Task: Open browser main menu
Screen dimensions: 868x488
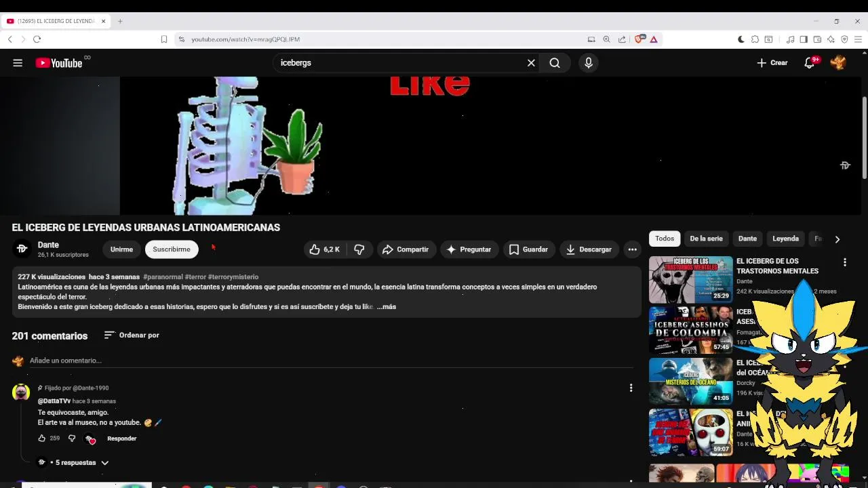Action: (858, 39)
